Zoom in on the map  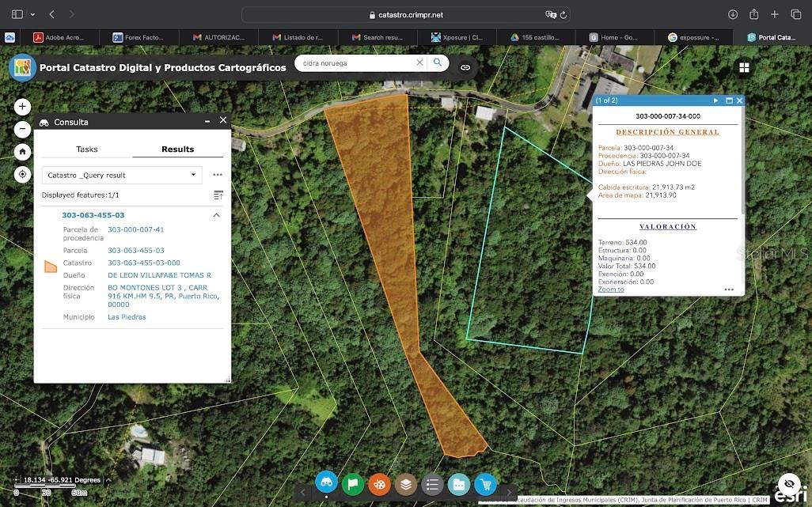click(22, 107)
